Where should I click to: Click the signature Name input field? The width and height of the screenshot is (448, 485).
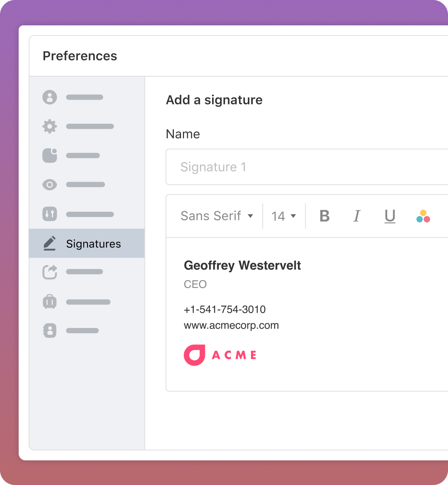coord(306,167)
